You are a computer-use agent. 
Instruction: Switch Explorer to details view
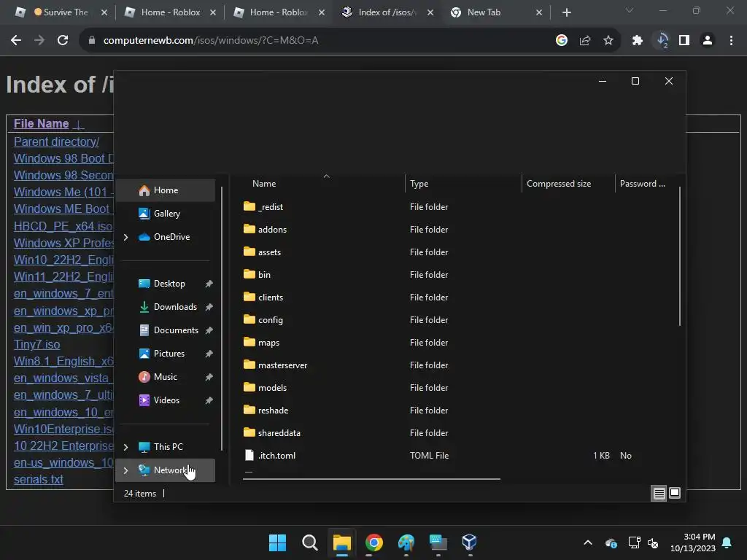(659, 494)
